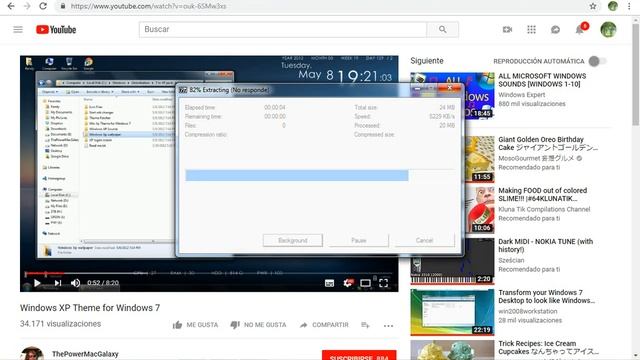The image size is (640, 360).
Task: Subscribe with the Suscribirse button
Action: 359,355
